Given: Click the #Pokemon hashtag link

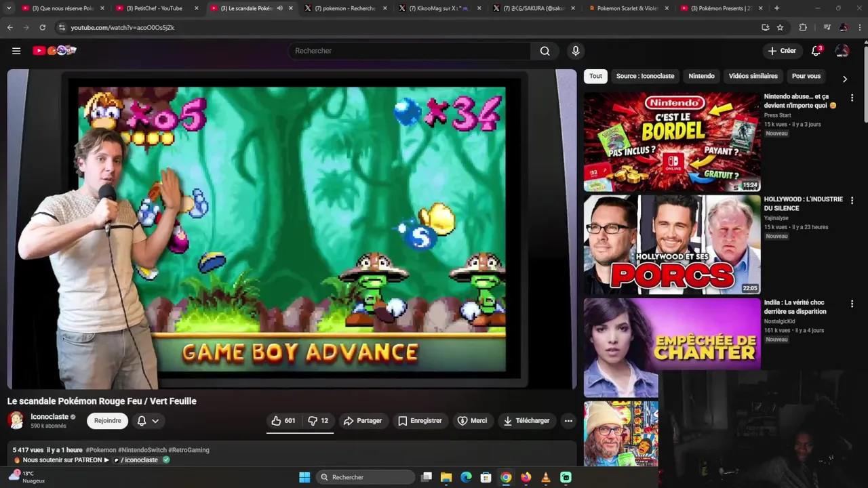Looking at the screenshot, I should coord(101,450).
